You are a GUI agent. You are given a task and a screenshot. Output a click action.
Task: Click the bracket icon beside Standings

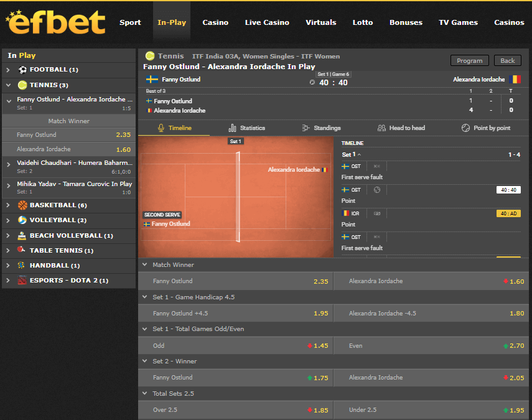tap(306, 128)
